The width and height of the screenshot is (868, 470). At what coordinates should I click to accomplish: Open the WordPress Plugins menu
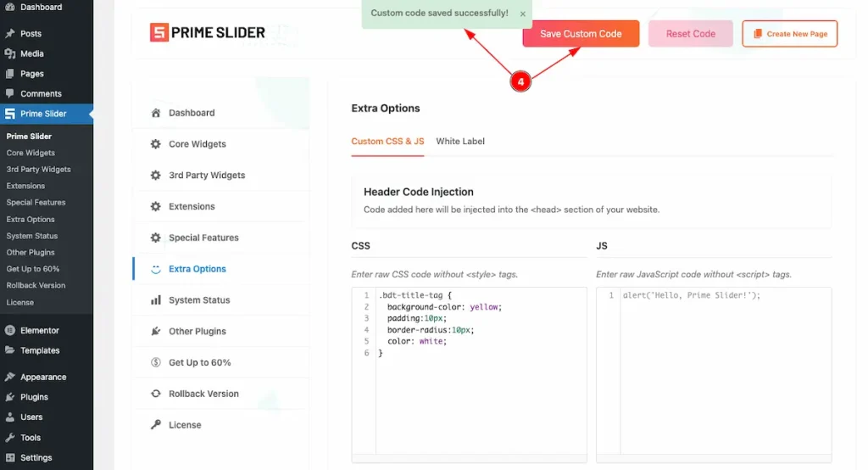point(34,397)
